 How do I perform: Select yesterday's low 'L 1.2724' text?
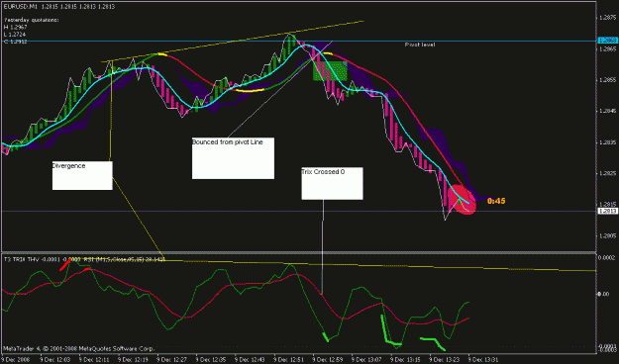click(16, 35)
